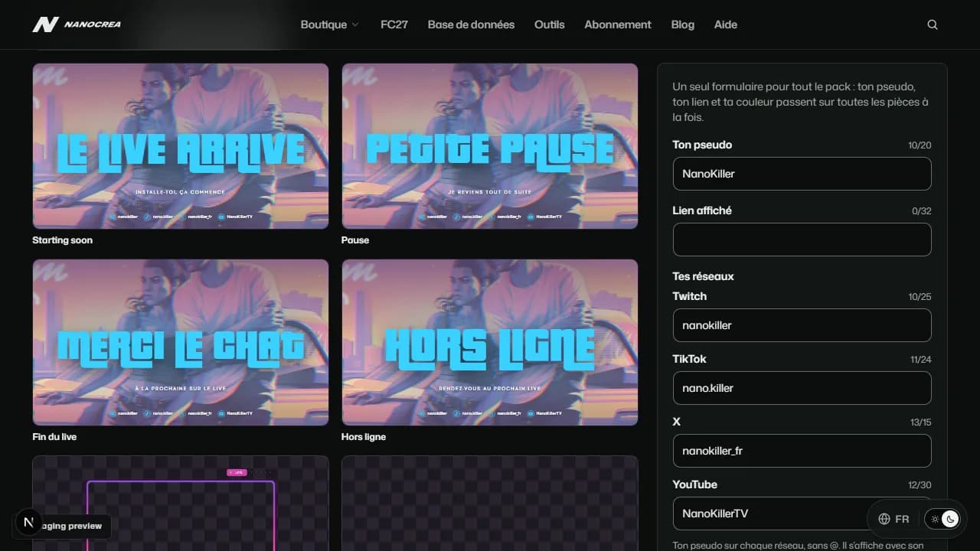Click the 0/32 link character counter
Image resolution: width=980 pixels, height=551 pixels.
pos(922,211)
